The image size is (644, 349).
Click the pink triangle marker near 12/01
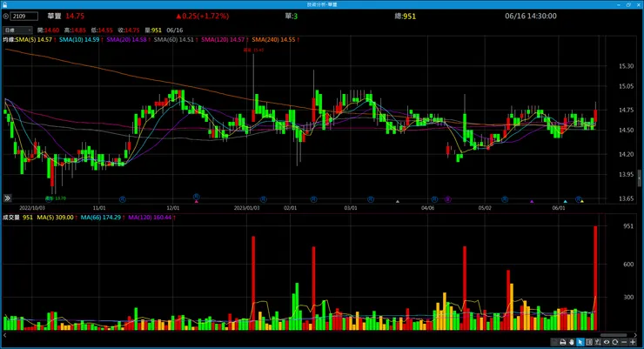point(197,201)
